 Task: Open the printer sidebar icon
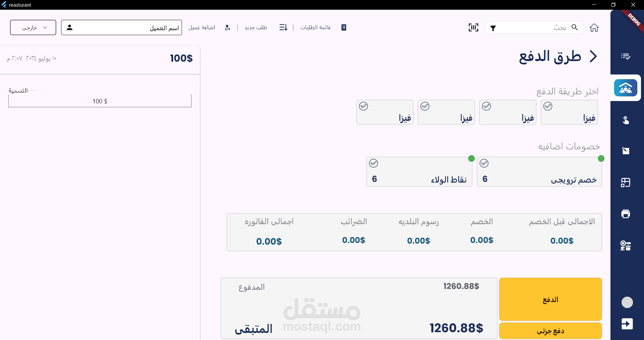point(626,214)
